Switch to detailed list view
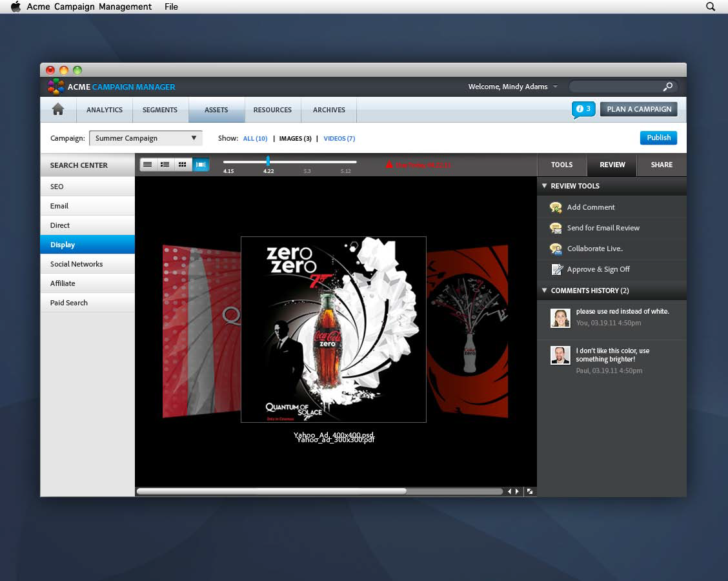 coord(165,165)
